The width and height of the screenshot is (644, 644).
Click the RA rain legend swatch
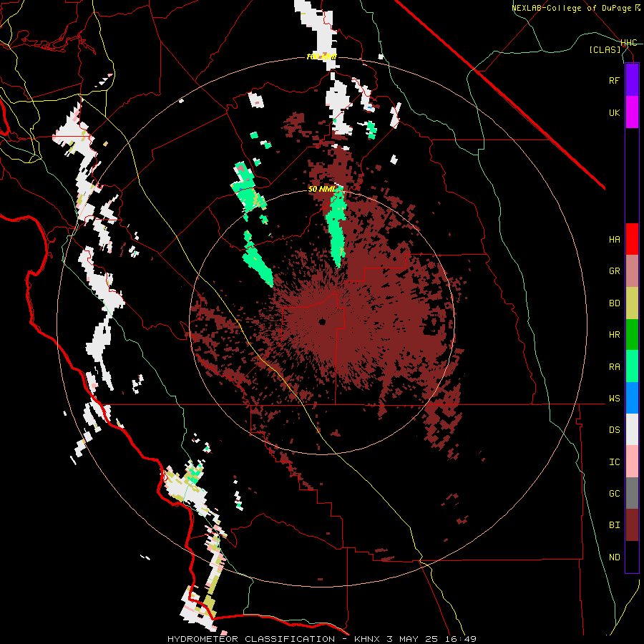[x=632, y=366]
